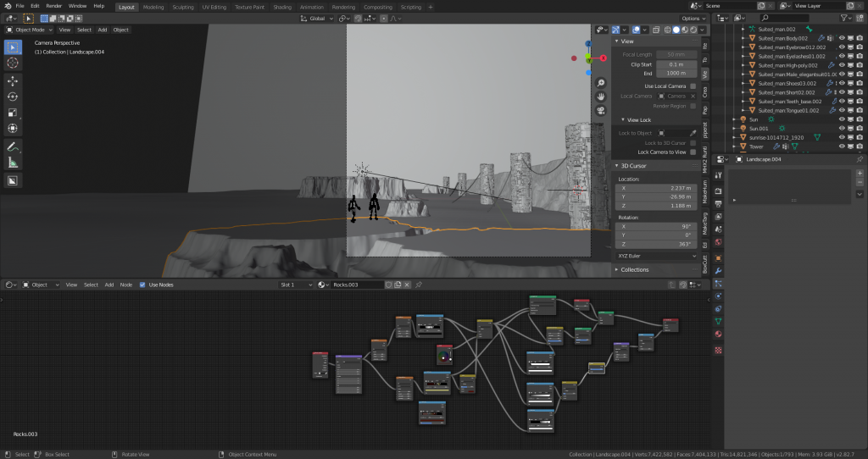Pick the Scale tool

(14, 113)
